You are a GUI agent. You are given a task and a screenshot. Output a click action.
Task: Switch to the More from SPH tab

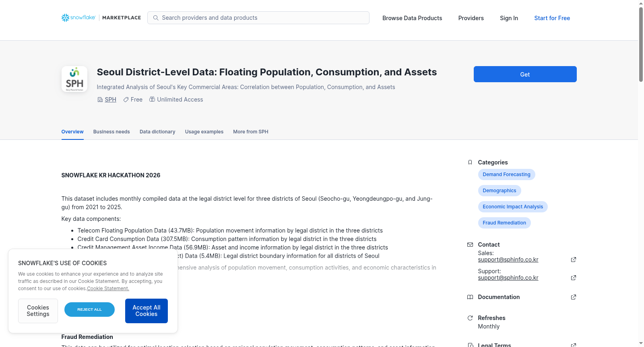251,132
